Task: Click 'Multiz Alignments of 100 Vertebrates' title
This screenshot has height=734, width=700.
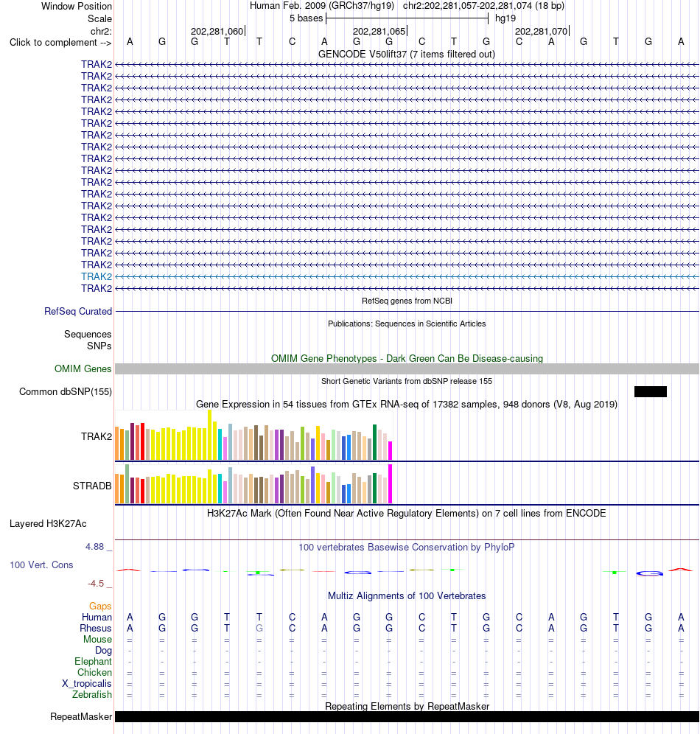Action: click(x=407, y=596)
